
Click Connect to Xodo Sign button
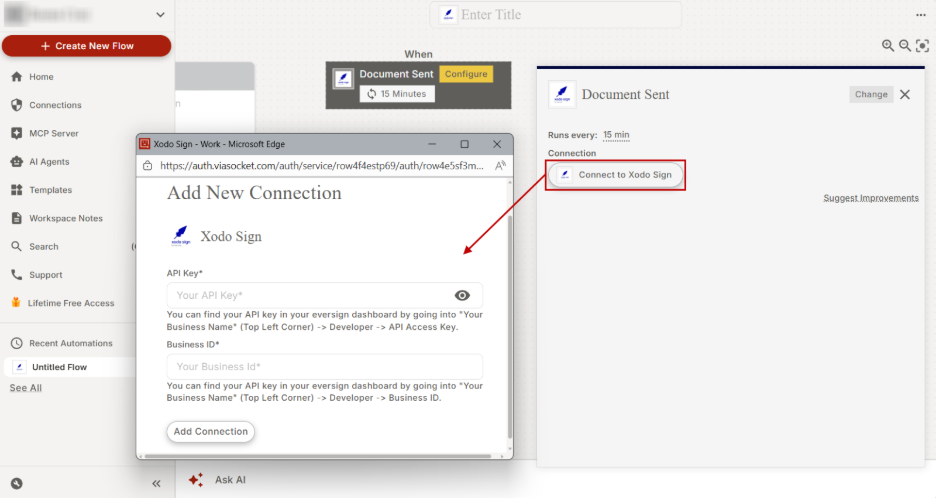pyautogui.click(x=615, y=175)
